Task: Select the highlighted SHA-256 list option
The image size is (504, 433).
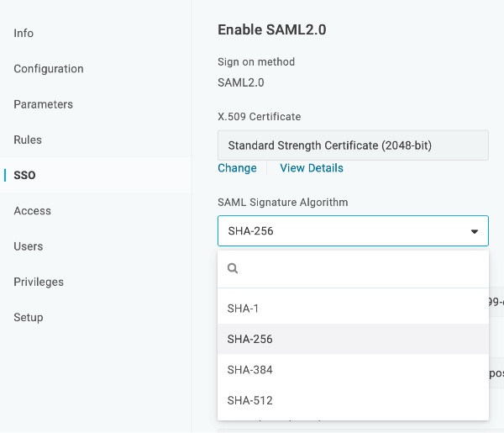Action: point(250,340)
